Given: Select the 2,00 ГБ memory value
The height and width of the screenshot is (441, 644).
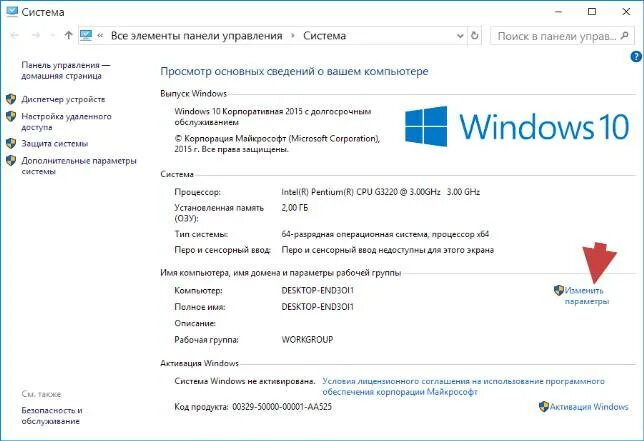Looking at the screenshot, I should [294, 208].
